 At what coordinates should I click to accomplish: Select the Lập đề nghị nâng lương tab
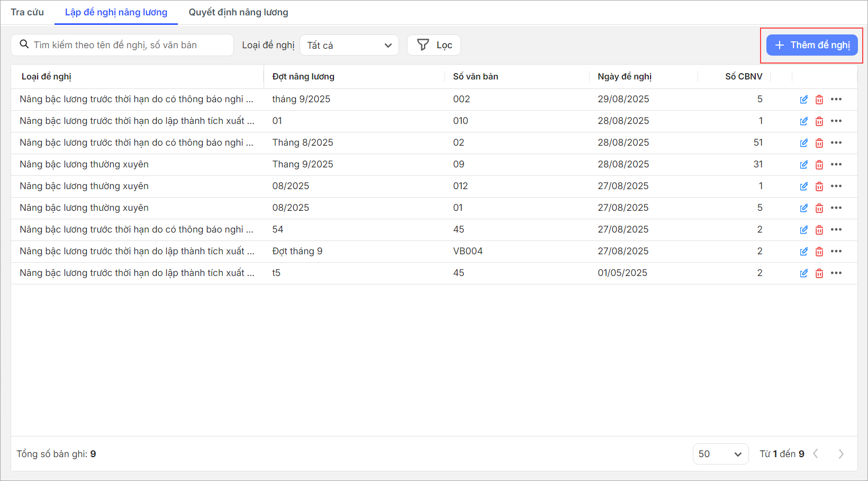[x=116, y=12]
